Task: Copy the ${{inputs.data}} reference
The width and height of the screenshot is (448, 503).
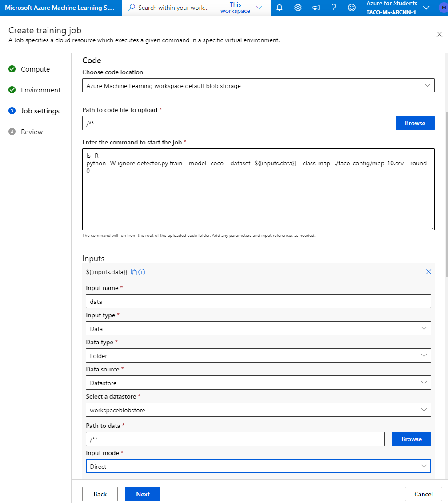Action: (134, 271)
